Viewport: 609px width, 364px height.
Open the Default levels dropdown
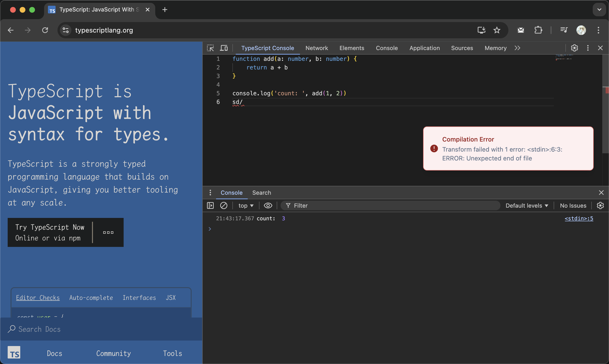pyautogui.click(x=527, y=205)
